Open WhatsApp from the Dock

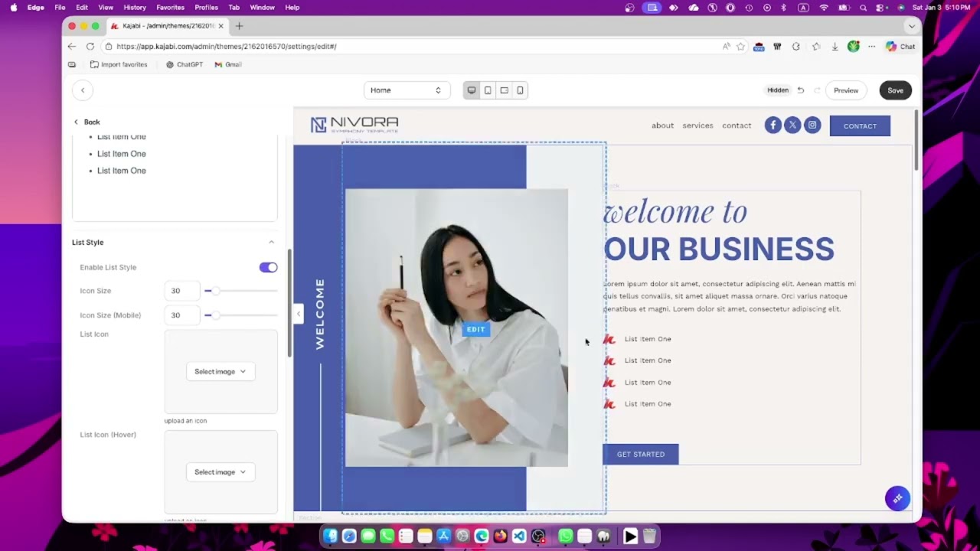566,536
